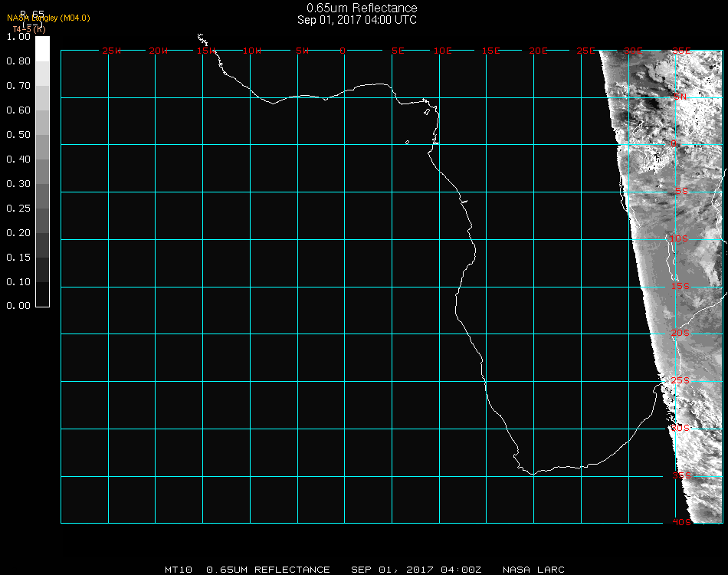Screen dimensions: 728x575
Task: Click the NASA Langley (M04.0) label
Action: click(48, 18)
